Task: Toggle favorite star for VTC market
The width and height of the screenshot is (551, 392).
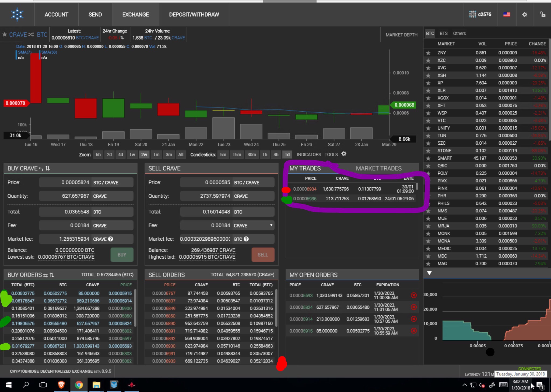Action: click(x=428, y=121)
